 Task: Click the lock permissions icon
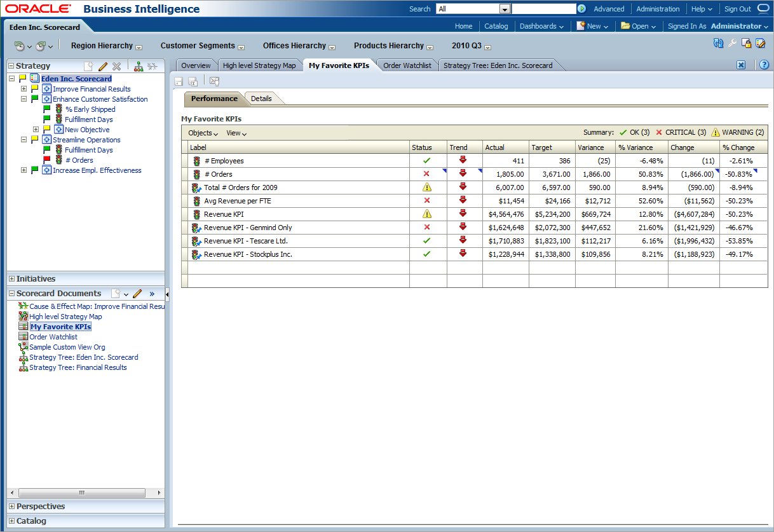click(747, 43)
